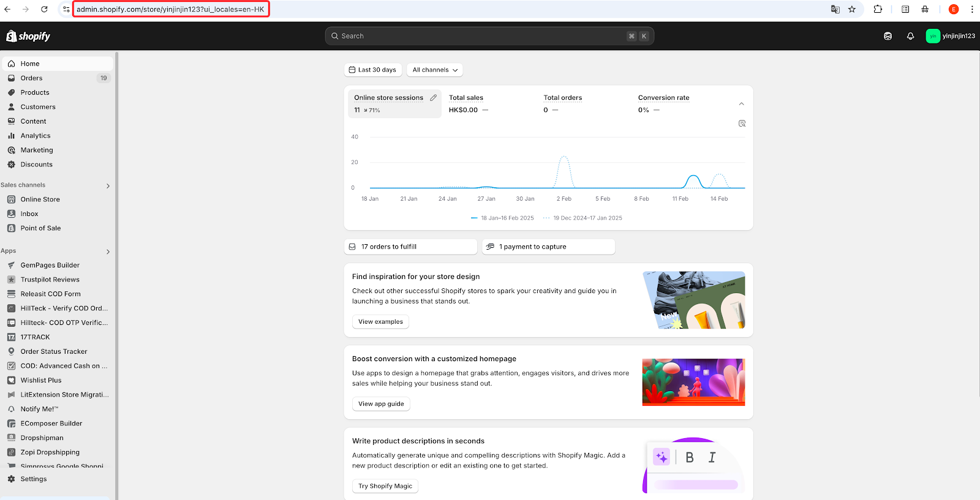Bookmark this page with the star icon
This screenshot has width=980, height=500.
coord(851,9)
